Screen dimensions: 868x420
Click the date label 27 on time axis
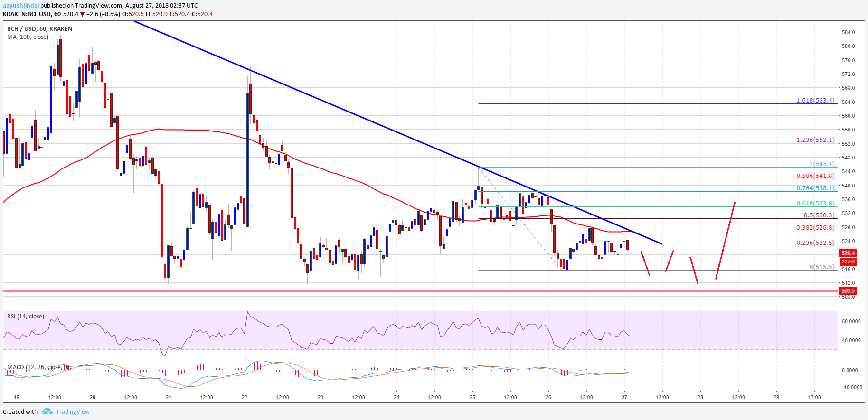pos(624,398)
